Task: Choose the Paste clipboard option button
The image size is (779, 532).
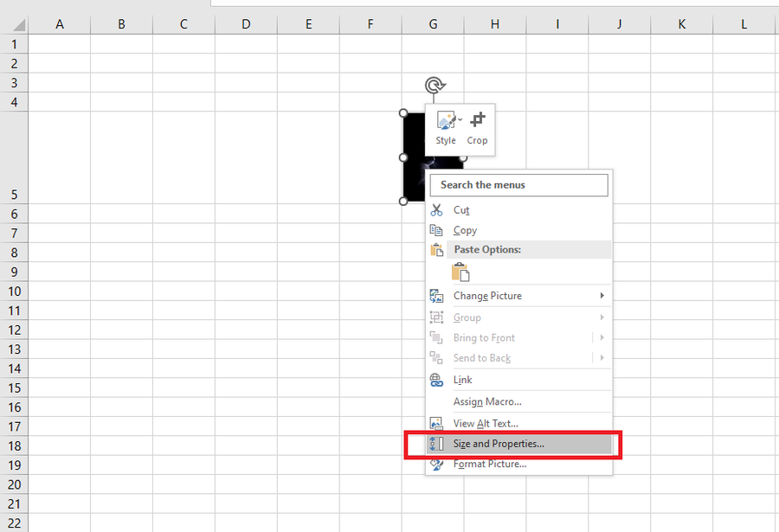Action: click(460, 272)
